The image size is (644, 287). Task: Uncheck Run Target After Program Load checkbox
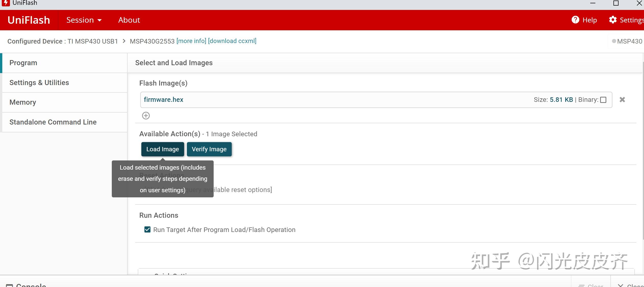click(147, 229)
